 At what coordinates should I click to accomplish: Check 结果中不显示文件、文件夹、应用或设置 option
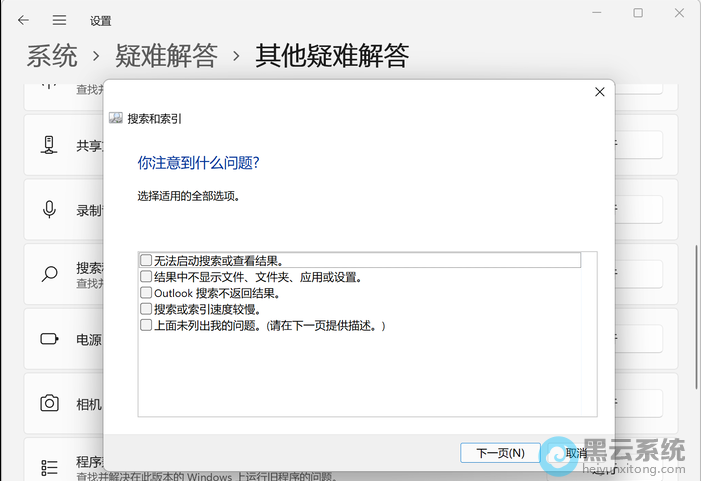[146, 277]
